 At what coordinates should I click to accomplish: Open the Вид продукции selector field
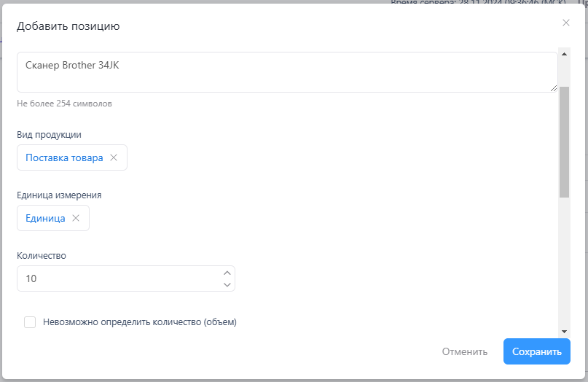coord(64,157)
